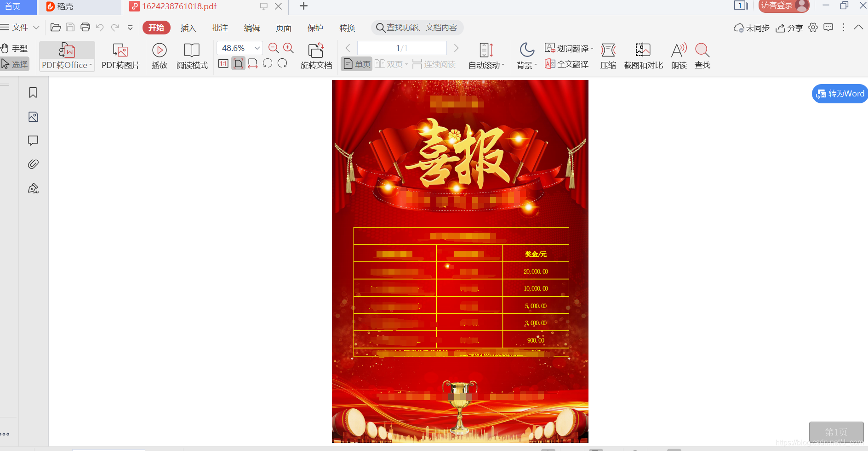The height and width of the screenshot is (451, 868).
Task: Open comments sidebar panel
Action: tap(33, 141)
